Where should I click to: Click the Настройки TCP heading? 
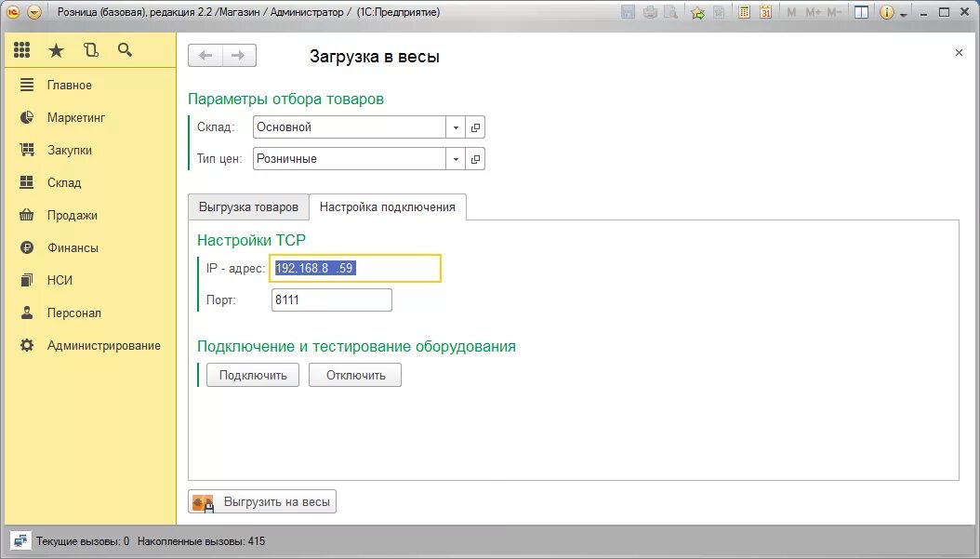click(x=251, y=240)
